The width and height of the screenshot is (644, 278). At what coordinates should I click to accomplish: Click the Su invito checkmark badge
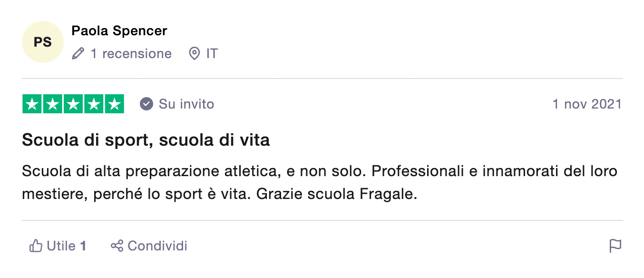[146, 104]
